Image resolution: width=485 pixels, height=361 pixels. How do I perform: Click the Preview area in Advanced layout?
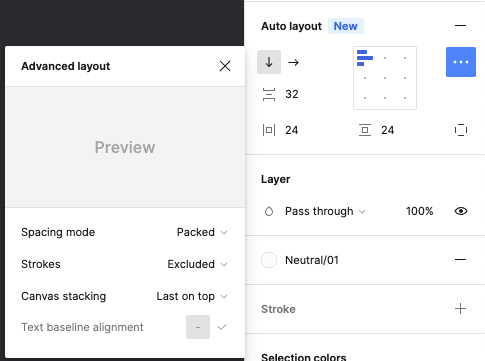tap(125, 147)
